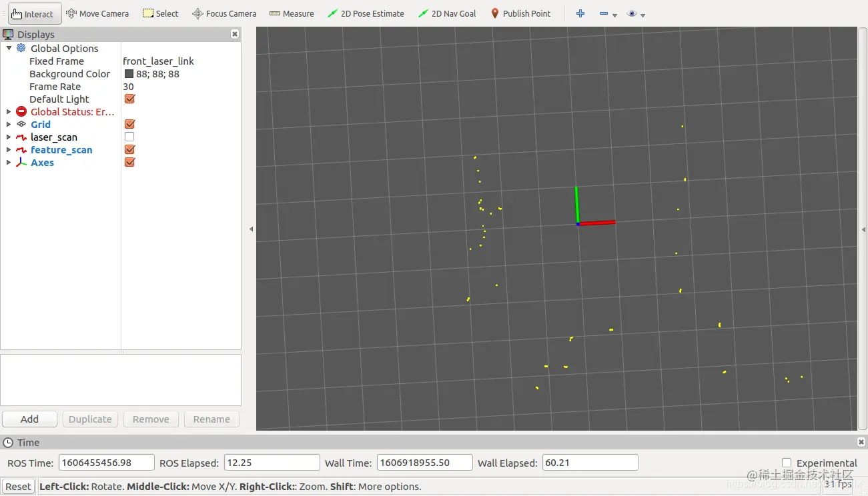Select the Background Color property label
Viewport: 868px width, 496px height.
(x=70, y=74)
